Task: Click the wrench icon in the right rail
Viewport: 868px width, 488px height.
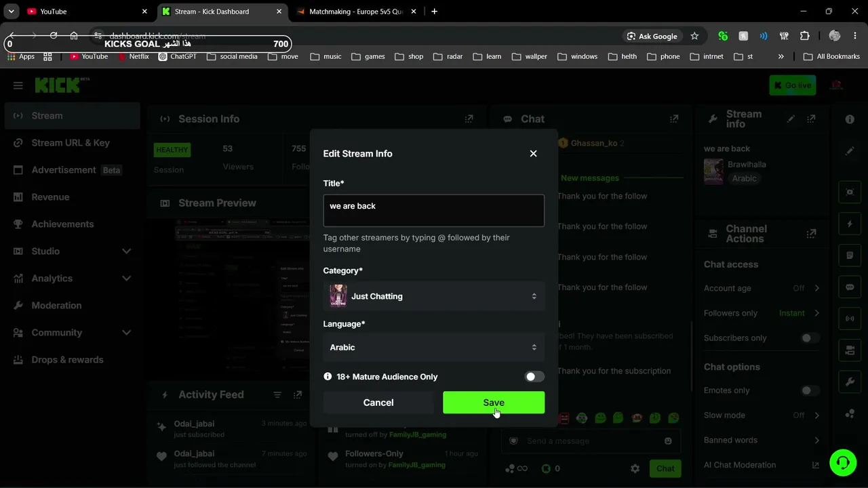Action: click(850, 382)
